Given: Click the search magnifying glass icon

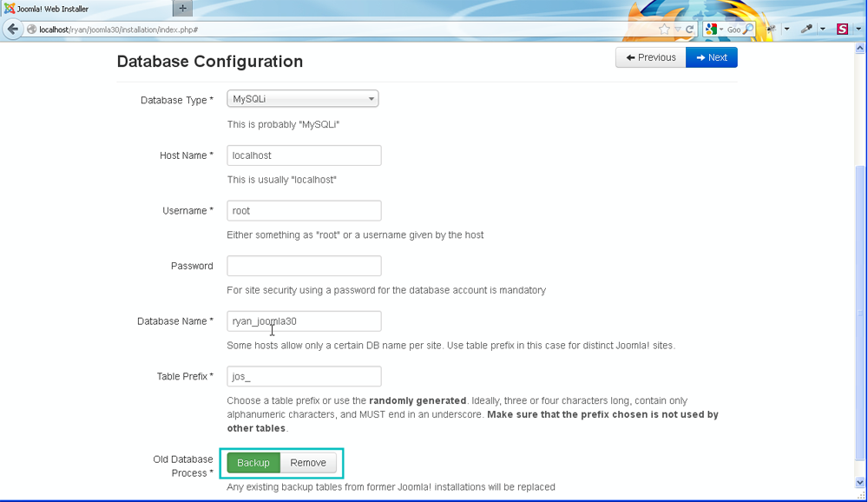Looking at the screenshot, I should coord(747,29).
